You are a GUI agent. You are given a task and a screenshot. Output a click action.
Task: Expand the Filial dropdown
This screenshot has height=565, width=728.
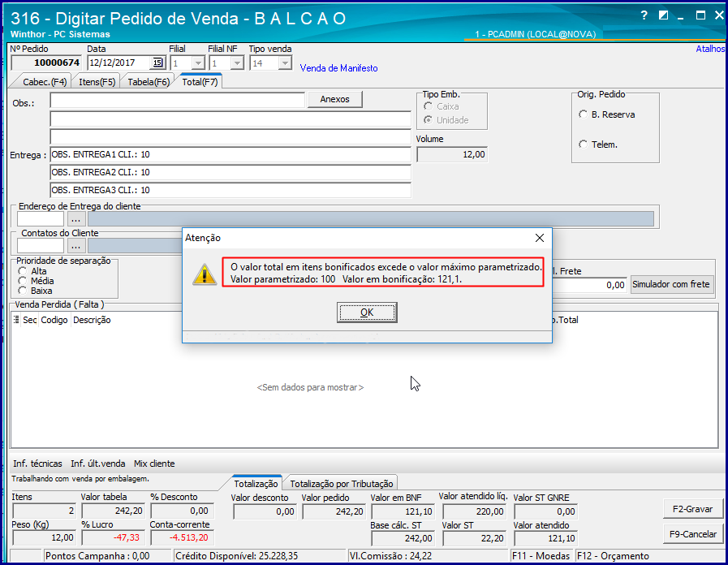click(198, 63)
